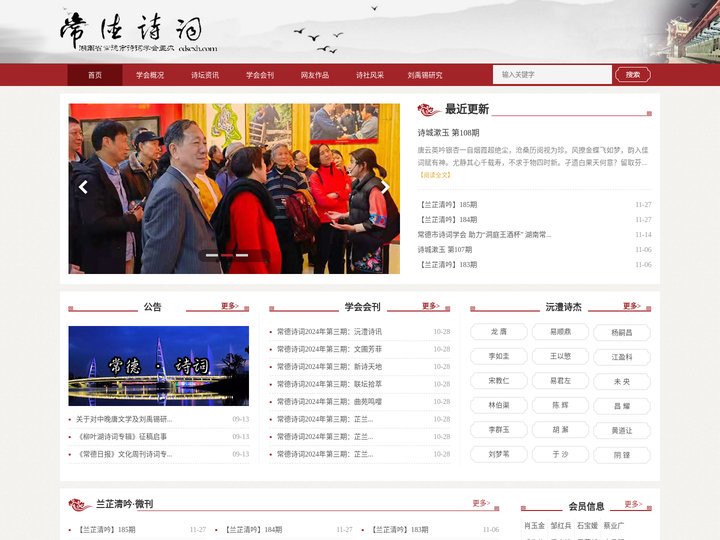Open the carousel group photo
The image size is (720, 540).
tap(234, 189)
